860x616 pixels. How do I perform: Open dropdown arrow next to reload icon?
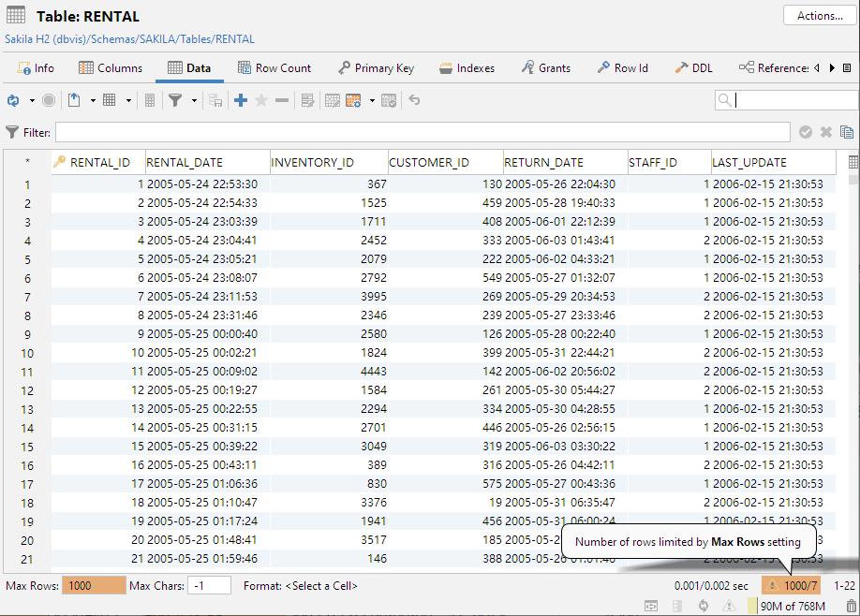tap(32, 100)
